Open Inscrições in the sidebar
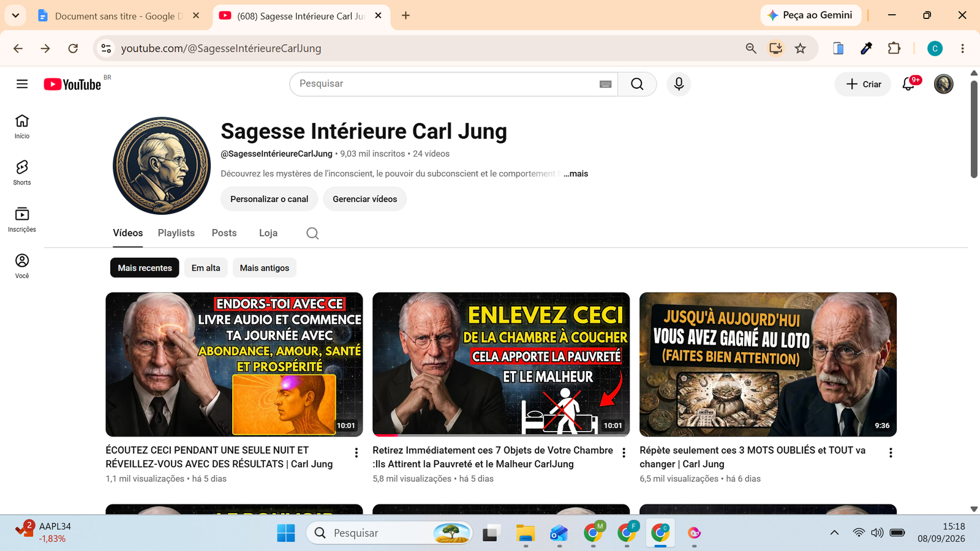Viewport: 980px width, 551px height. coord(22,220)
